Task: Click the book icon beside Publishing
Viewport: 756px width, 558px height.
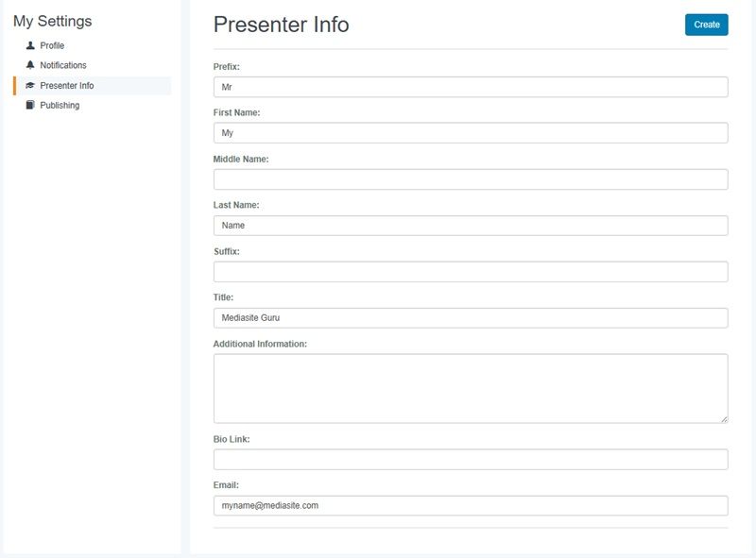Action: [x=30, y=106]
